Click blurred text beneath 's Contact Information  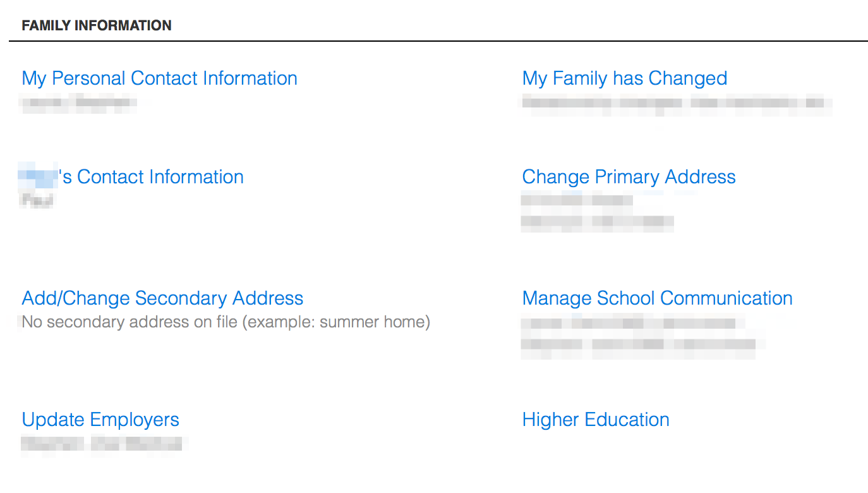37,200
